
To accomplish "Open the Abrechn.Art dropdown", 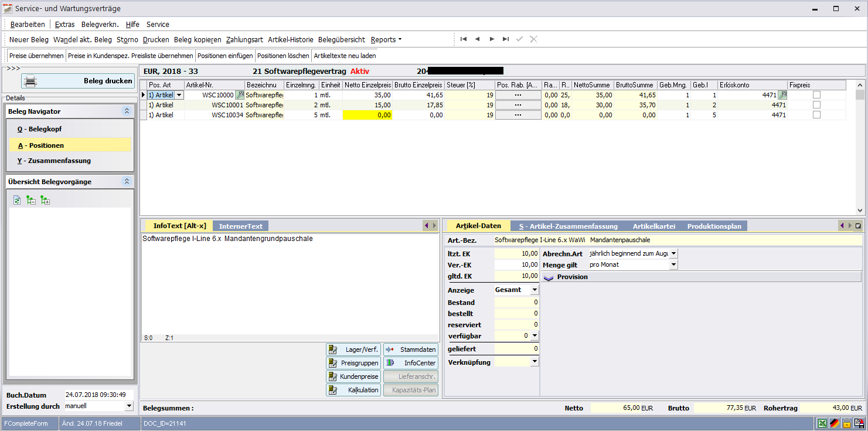I will 673,253.
